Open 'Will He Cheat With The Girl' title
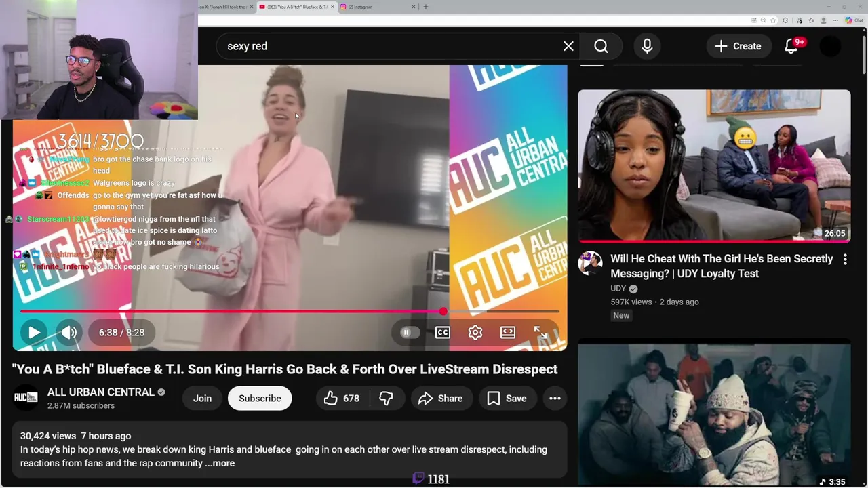This screenshot has width=868, height=488. point(722,266)
